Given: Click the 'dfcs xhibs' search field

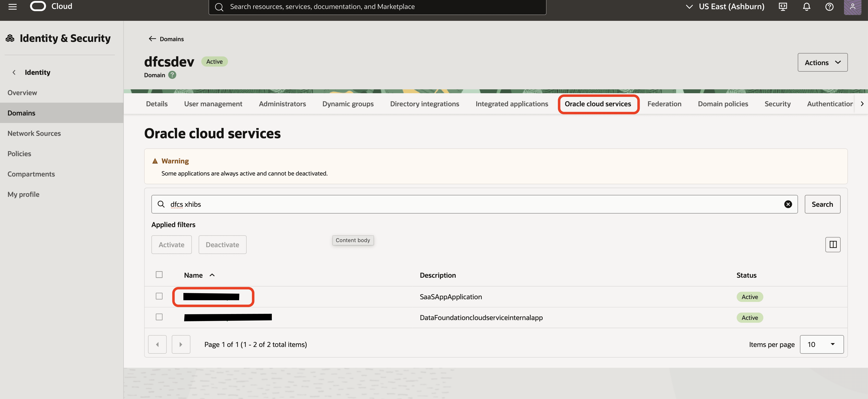Looking at the screenshot, I should (474, 204).
